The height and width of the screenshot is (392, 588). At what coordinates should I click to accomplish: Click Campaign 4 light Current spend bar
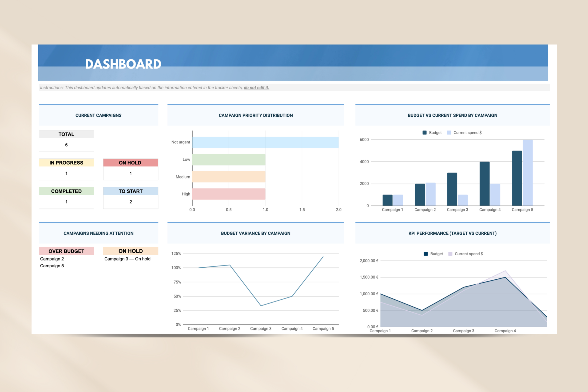(495, 195)
